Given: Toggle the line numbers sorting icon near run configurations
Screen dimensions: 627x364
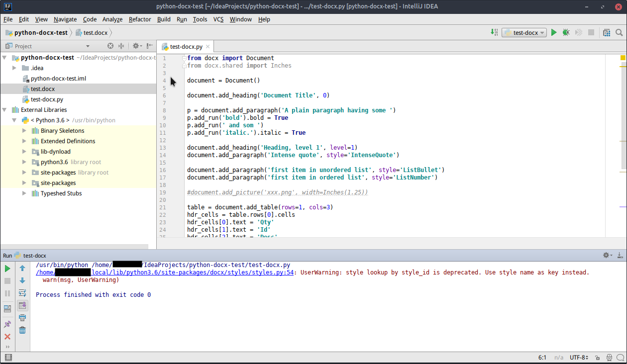Looking at the screenshot, I should click(494, 32).
